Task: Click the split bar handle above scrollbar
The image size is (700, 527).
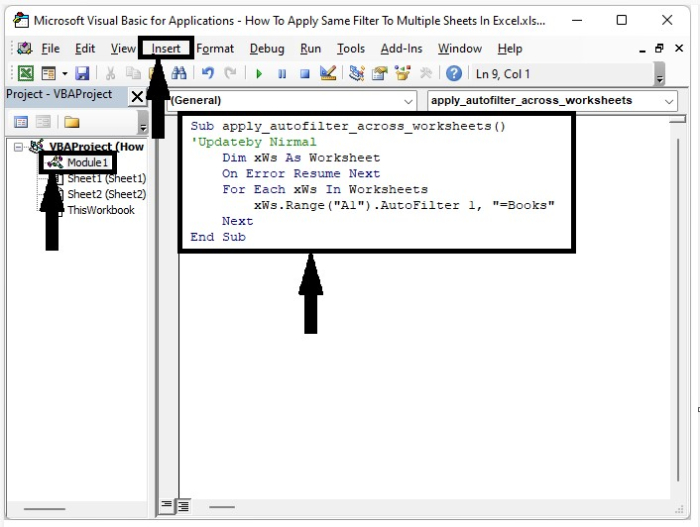Action: [678, 119]
